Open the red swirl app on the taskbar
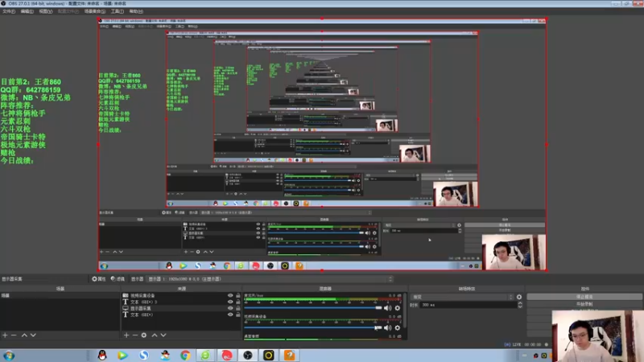Image resolution: width=644 pixels, height=362 pixels. pyautogui.click(x=227, y=355)
